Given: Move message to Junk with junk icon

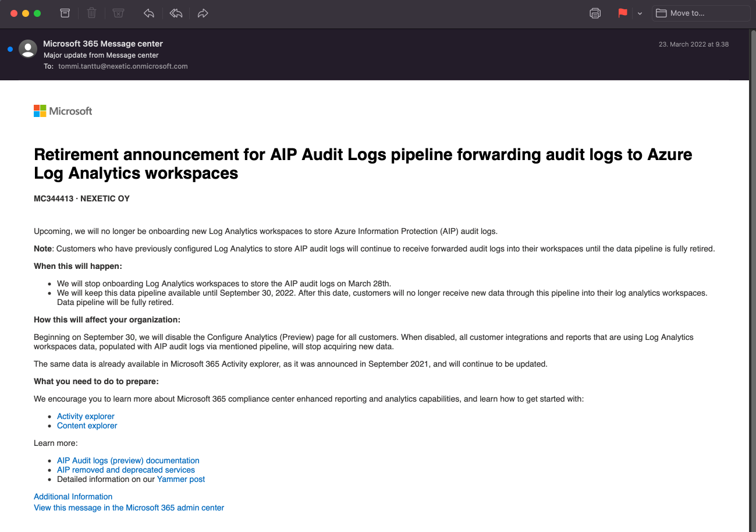Looking at the screenshot, I should click(119, 13).
